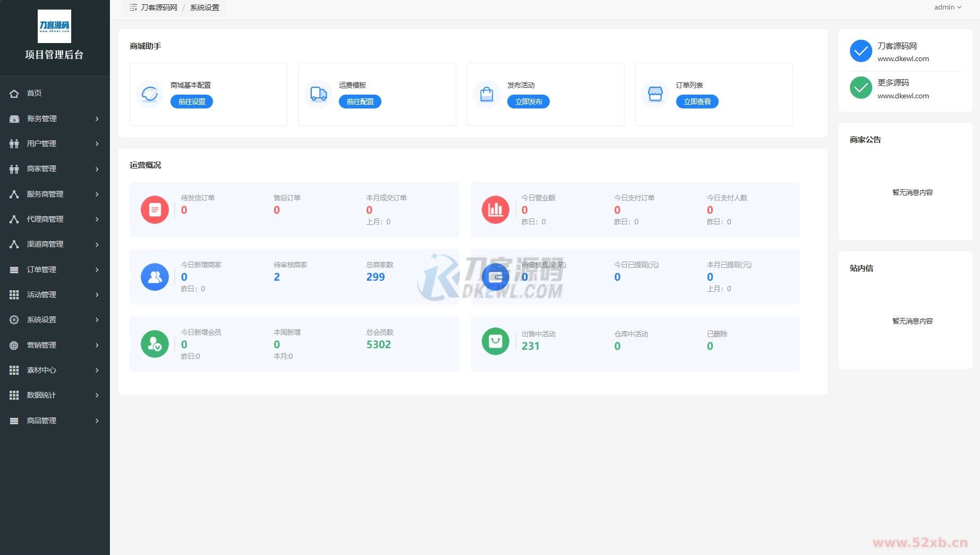Expand the 账务管理 sidebar menu
Screen dimensions: 980x555
tap(54, 119)
